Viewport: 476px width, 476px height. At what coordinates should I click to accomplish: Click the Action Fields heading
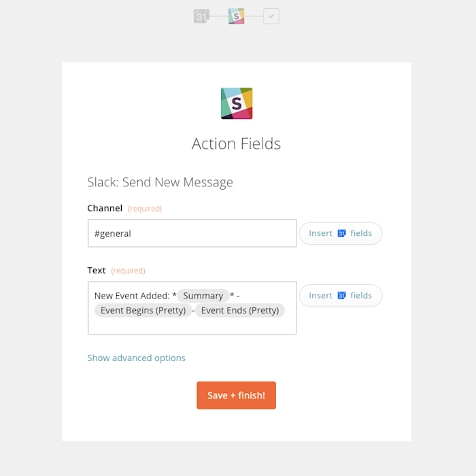click(x=236, y=143)
